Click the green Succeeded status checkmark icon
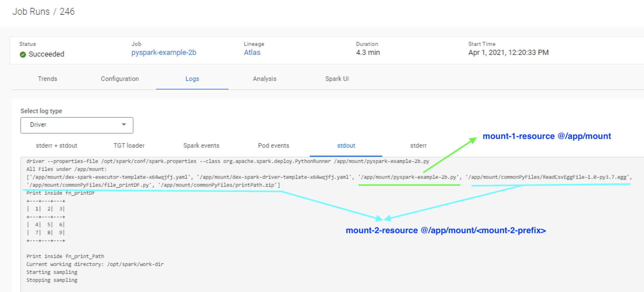 tap(23, 54)
